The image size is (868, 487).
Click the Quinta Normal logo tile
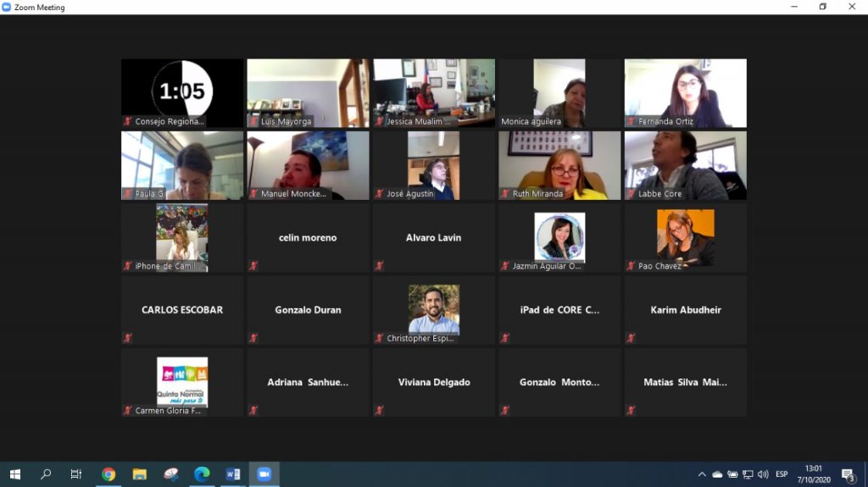182,382
